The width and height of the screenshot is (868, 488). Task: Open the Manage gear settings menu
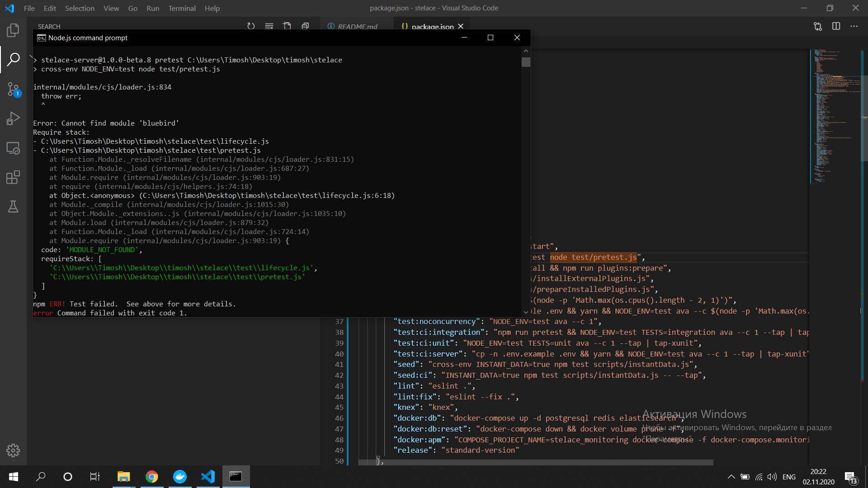pyautogui.click(x=13, y=450)
